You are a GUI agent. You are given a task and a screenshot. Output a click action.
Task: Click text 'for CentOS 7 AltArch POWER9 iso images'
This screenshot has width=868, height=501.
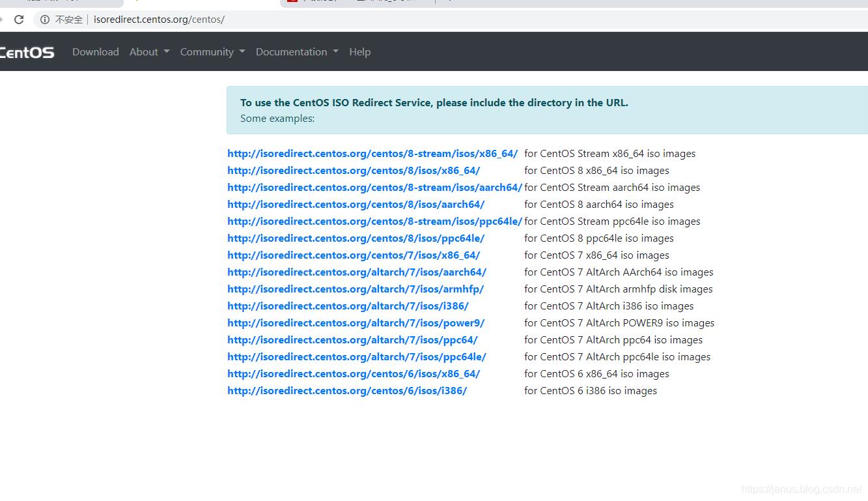tap(619, 323)
